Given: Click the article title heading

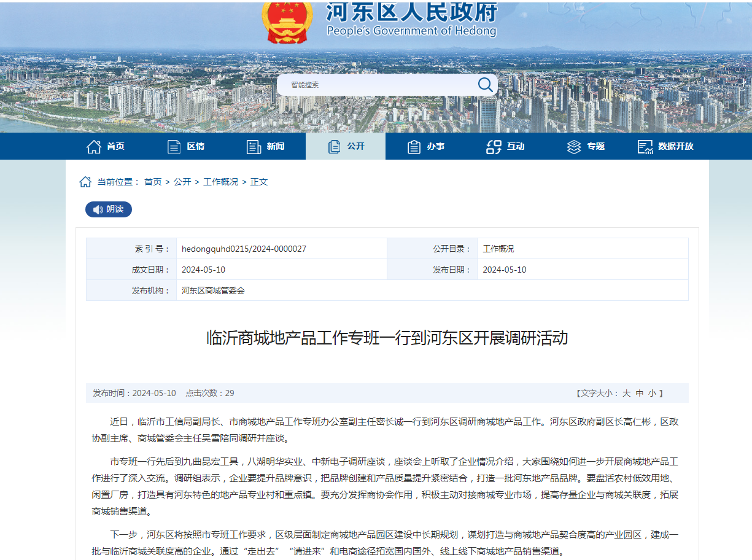Looking at the screenshot, I should 387,338.
